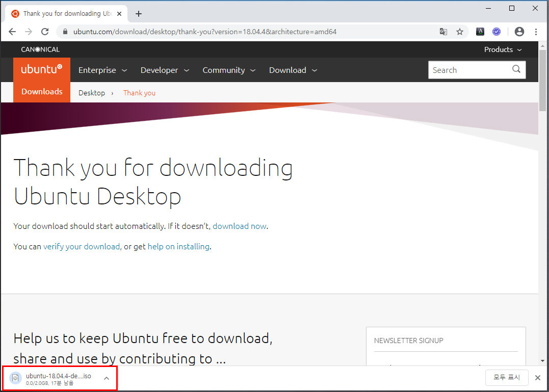Screen dimensions: 549x392
Task: Close the downloads bar
Action: (x=537, y=378)
